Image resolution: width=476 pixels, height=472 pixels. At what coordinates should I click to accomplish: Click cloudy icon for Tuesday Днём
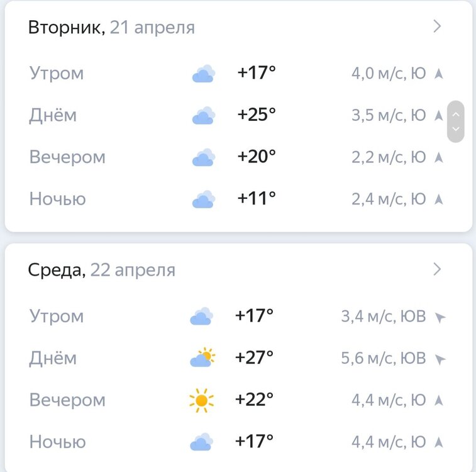tap(204, 115)
